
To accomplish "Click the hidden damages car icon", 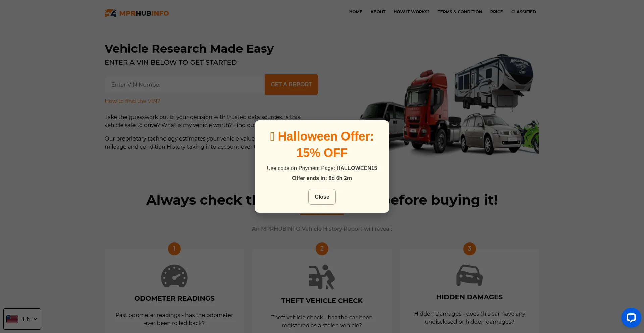I will tap(469, 275).
